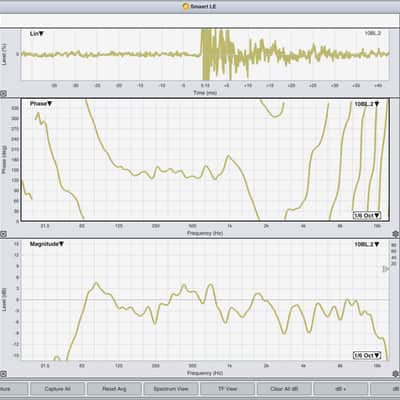The height and width of the screenshot is (400, 400).
Task: Open the Magnitude plot type dropdown
Action: click(x=47, y=244)
